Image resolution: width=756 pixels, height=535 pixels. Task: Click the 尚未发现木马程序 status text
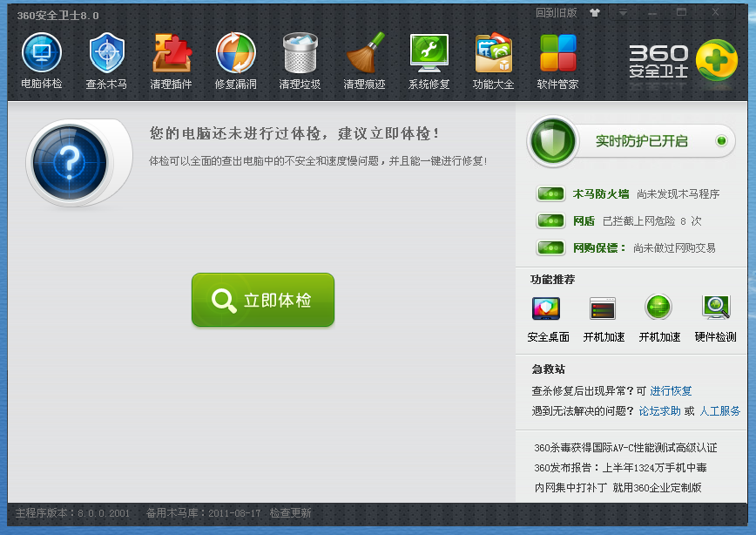click(x=678, y=194)
